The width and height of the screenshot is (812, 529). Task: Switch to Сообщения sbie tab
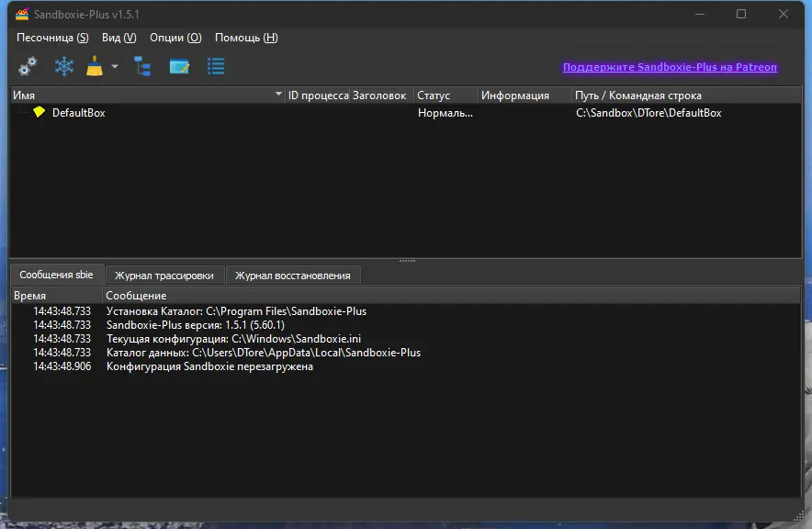(56, 275)
